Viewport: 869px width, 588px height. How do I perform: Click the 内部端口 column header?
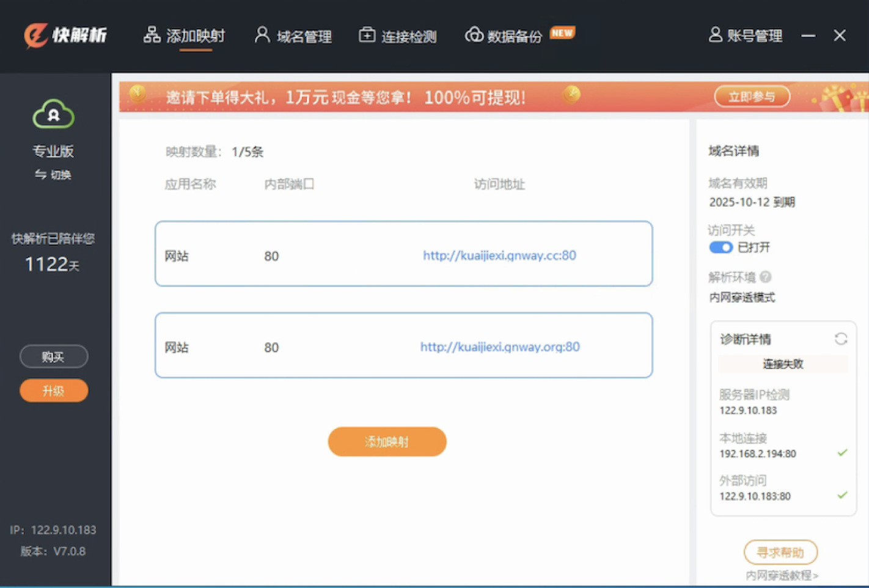click(289, 184)
